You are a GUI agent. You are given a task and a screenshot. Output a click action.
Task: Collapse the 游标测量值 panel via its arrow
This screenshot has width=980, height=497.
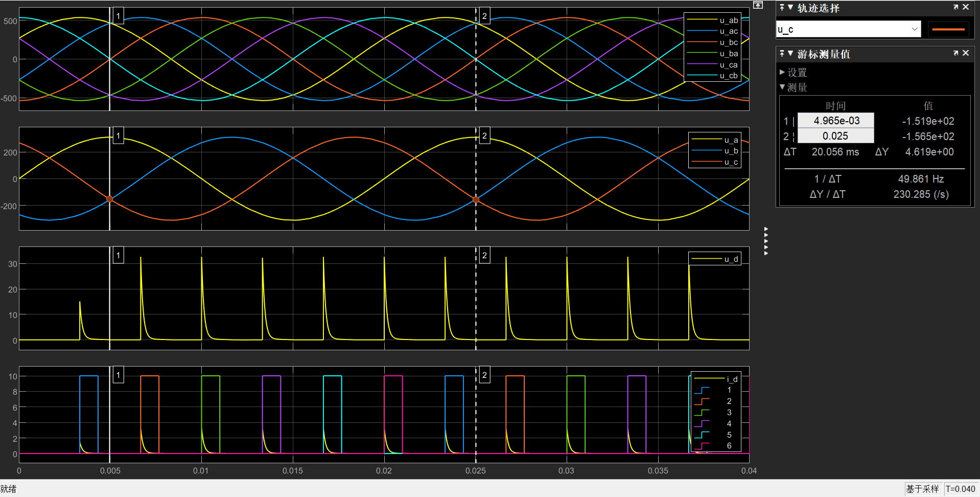pos(790,53)
